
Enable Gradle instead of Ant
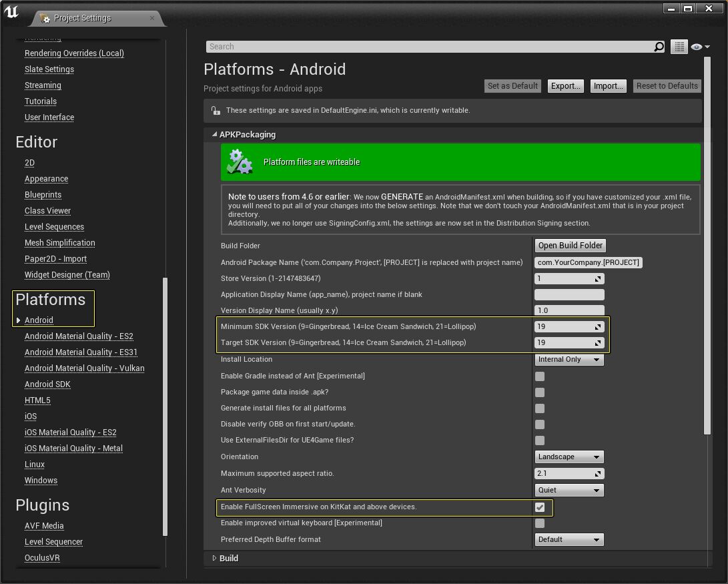539,376
